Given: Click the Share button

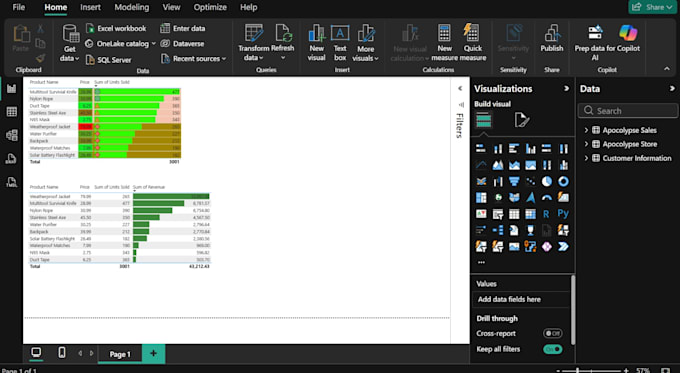Looking at the screenshot, I should 652,7.
